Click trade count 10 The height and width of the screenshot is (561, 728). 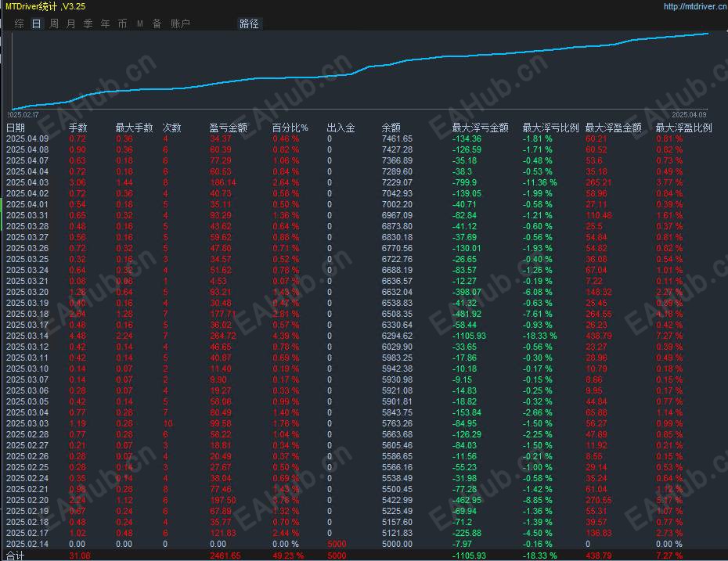click(168, 423)
